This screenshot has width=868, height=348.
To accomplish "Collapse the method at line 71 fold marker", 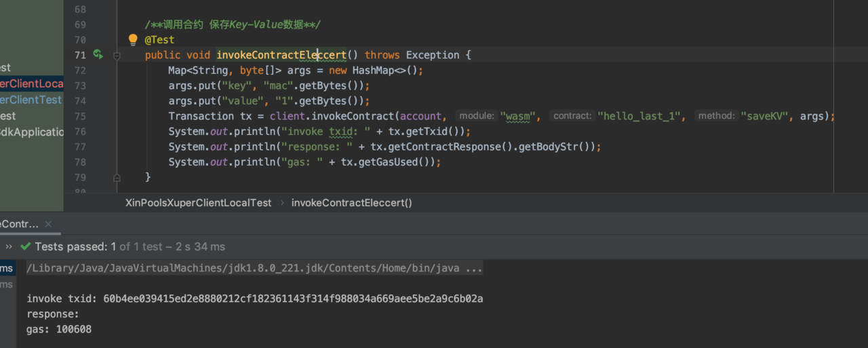I will coord(117,56).
